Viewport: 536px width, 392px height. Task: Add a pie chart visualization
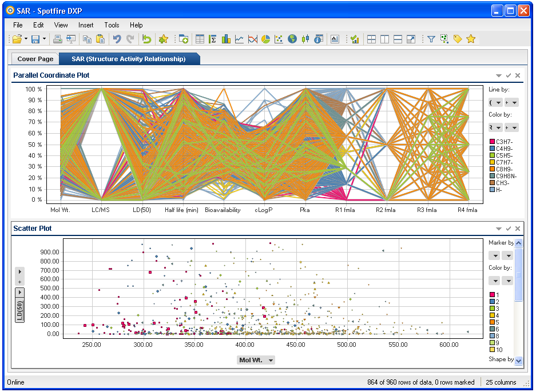point(265,39)
